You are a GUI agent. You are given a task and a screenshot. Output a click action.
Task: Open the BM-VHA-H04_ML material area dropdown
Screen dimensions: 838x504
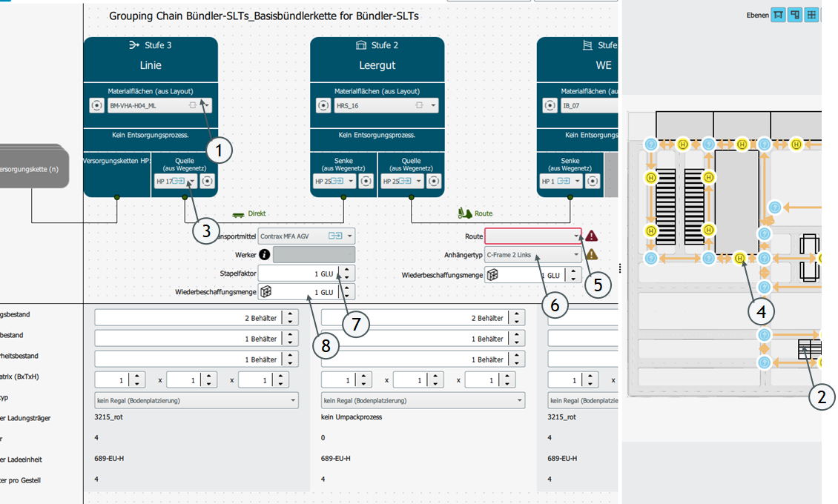pyautogui.click(x=205, y=106)
